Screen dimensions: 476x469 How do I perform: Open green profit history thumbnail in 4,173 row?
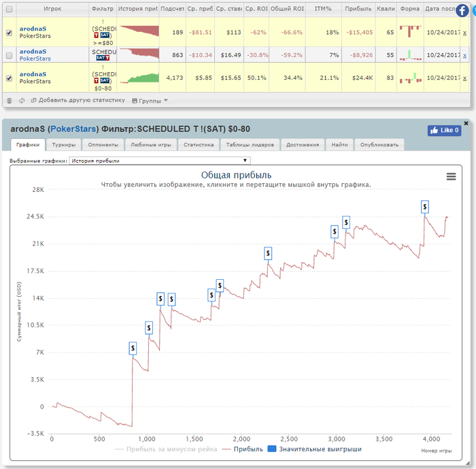point(139,78)
